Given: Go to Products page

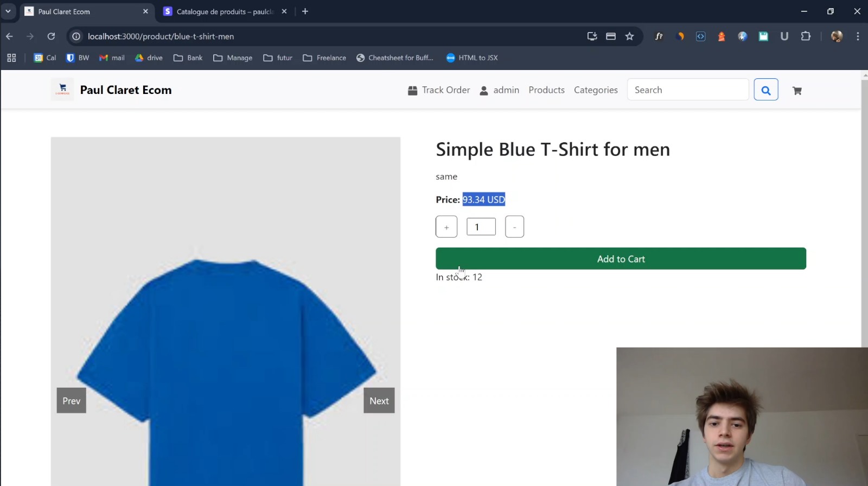Looking at the screenshot, I should 546,90.
